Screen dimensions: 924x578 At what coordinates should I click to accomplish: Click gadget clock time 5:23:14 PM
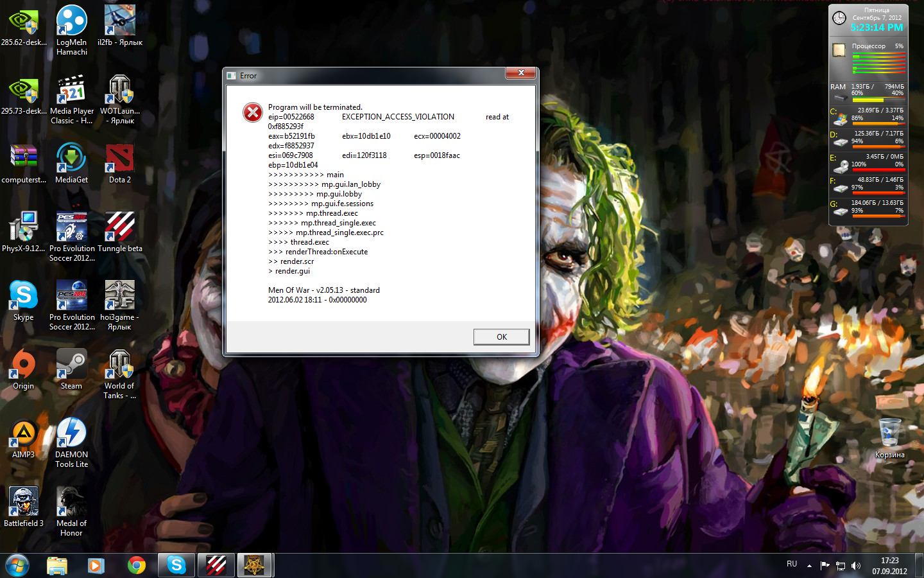(x=877, y=28)
